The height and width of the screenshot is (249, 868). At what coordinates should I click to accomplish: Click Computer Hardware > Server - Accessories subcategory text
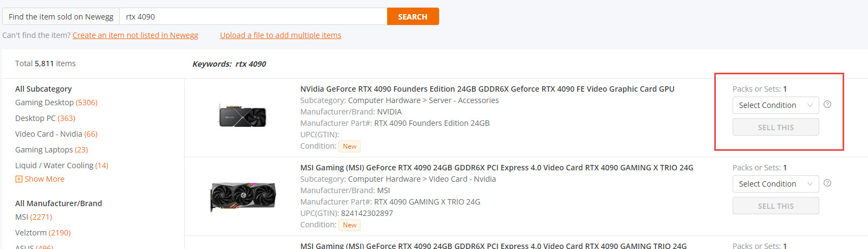(423, 100)
